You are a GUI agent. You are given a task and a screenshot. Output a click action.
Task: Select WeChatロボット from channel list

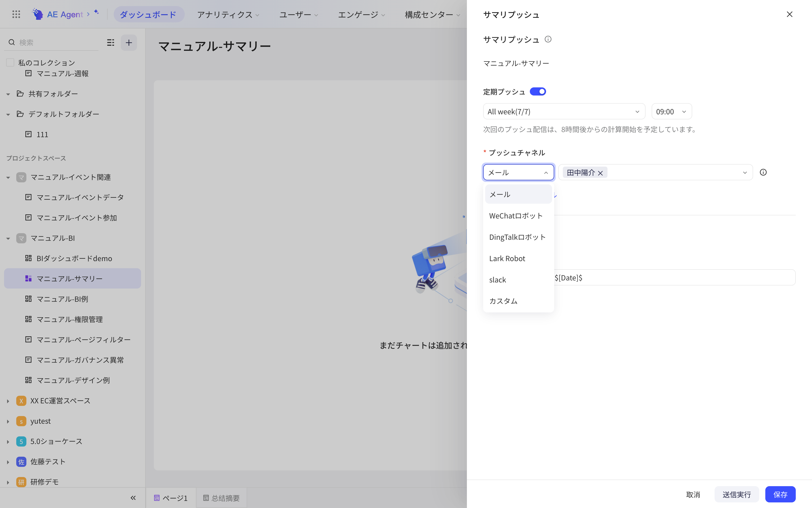tap(518, 216)
